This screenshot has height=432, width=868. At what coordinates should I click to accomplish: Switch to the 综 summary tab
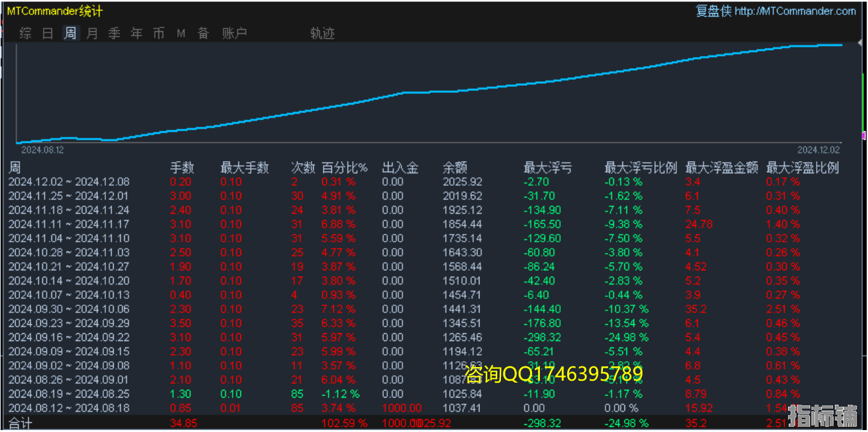tap(25, 33)
